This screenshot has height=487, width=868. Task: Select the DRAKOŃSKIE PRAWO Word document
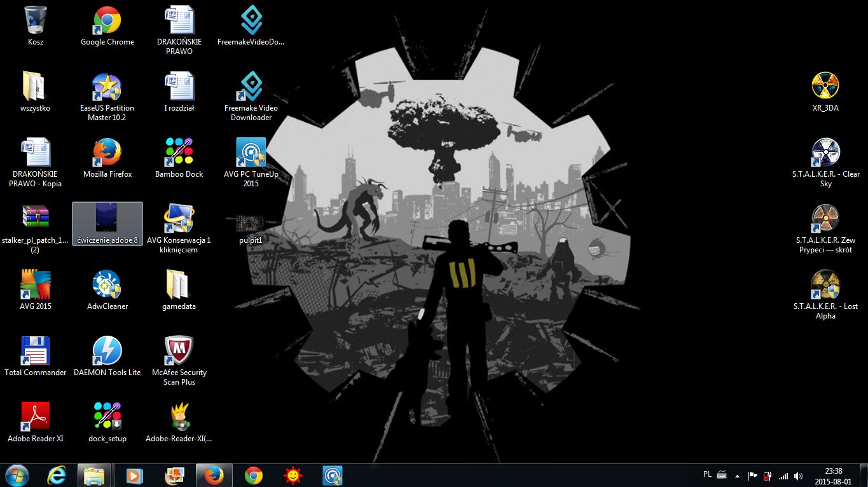point(179,31)
